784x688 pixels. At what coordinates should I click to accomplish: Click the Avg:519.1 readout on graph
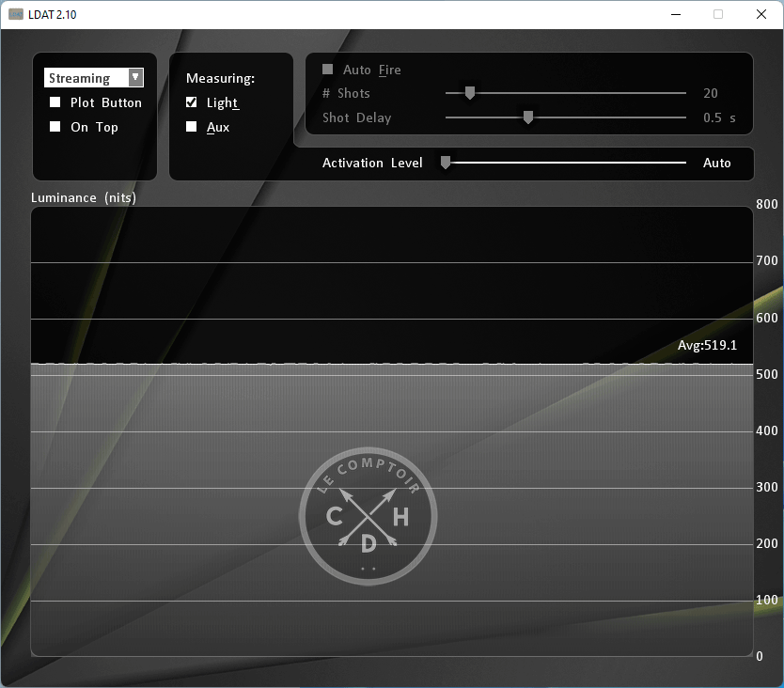click(x=707, y=346)
